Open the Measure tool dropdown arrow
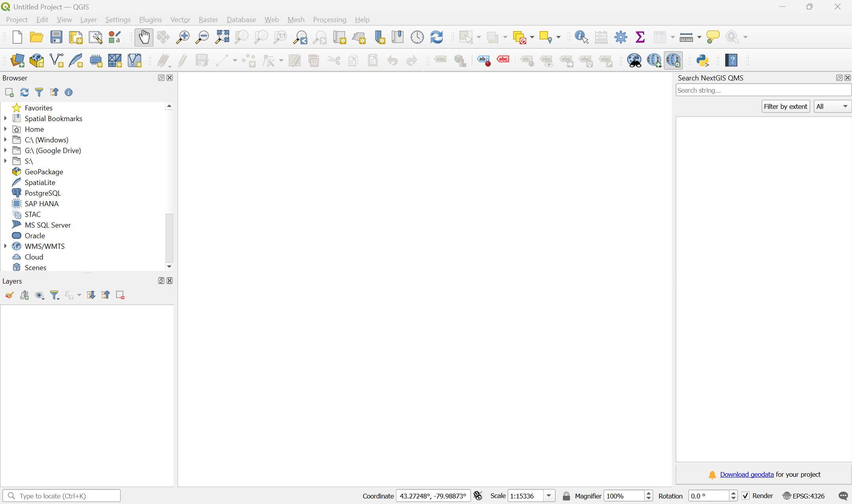The width and height of the screenshot is (852, 504). tap(699, 37)
